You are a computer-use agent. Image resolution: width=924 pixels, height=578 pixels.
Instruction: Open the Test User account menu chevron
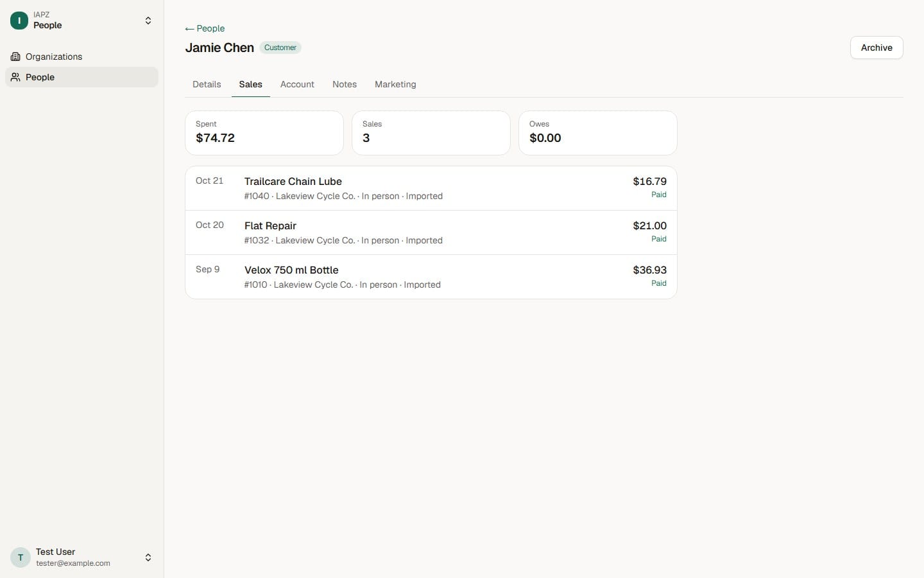click(x=148, y=557)
